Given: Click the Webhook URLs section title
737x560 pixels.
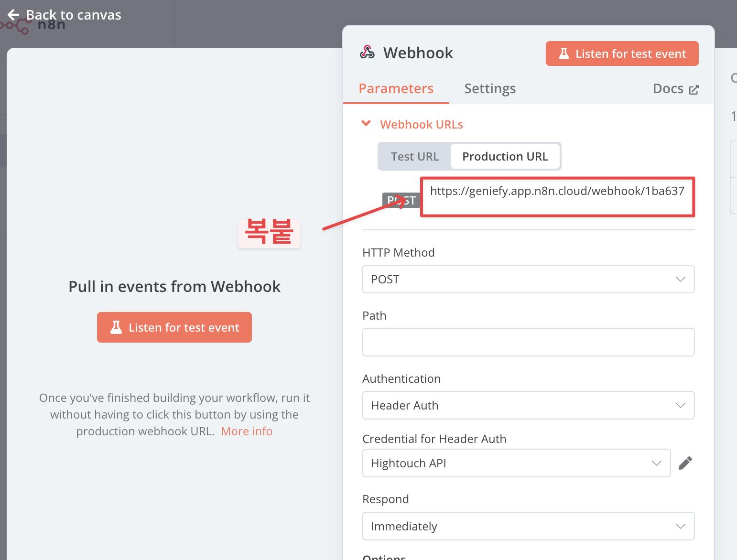Looking at the screenshot, I should coord(421,124).
